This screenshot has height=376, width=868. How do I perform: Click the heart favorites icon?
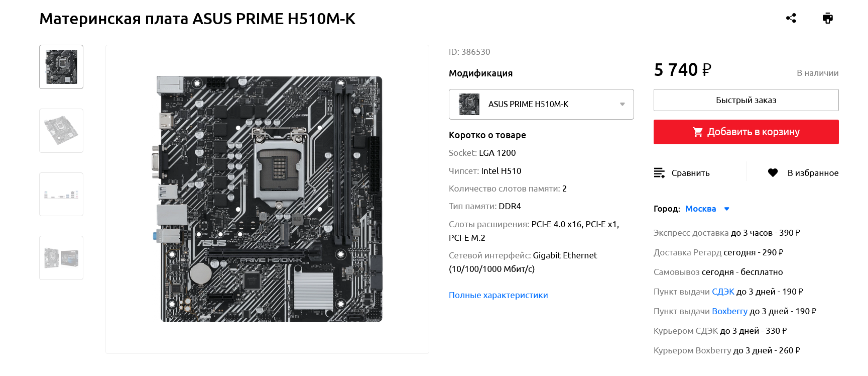(773, 173)
